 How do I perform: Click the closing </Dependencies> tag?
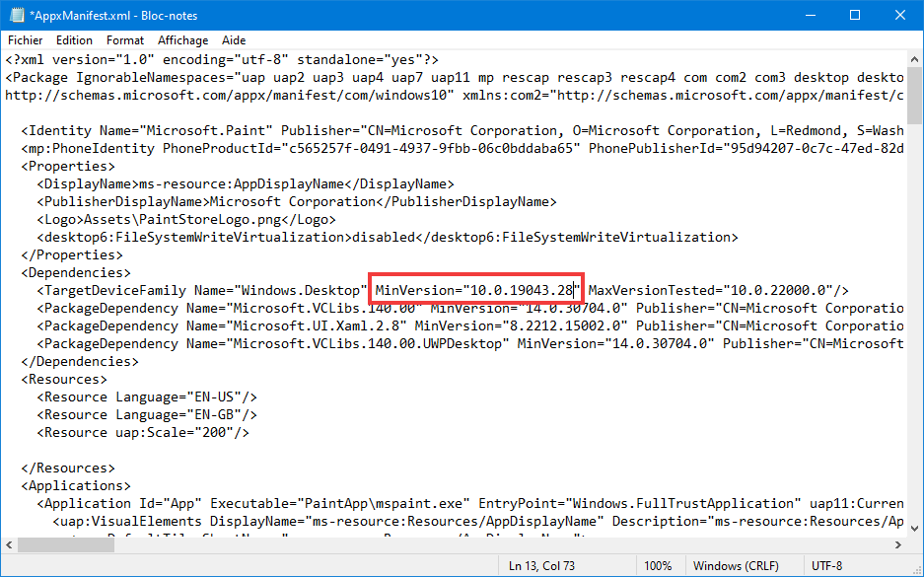[80, 361]
